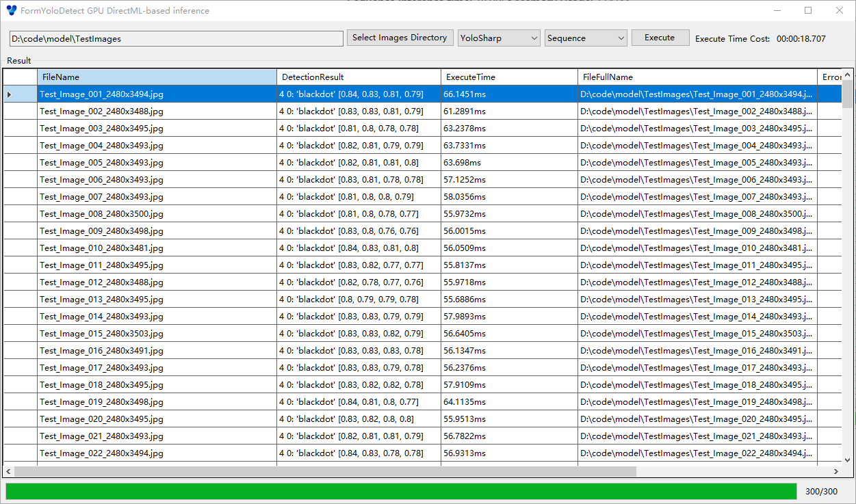Select Test_Image_007_2480x3493.jpg file name cell

click(157, 197)
